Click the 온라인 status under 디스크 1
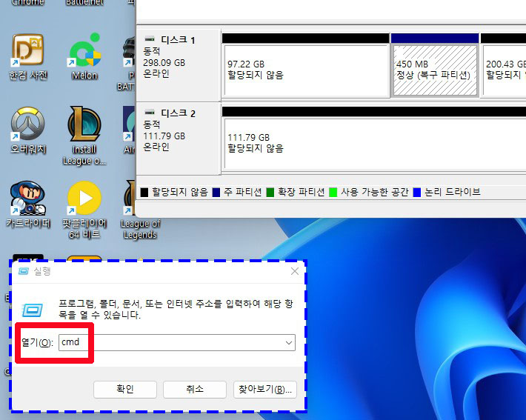 156,73
